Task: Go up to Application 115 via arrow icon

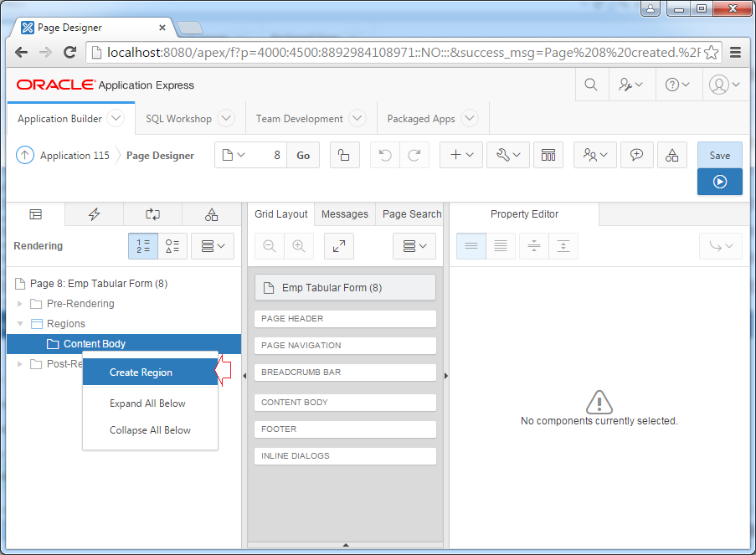Action: pos(25,155)
